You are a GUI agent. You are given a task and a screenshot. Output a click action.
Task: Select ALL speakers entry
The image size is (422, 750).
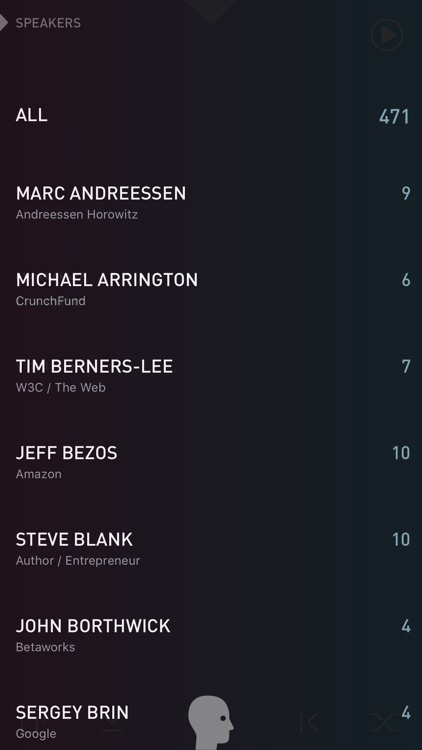pos(211,116)
